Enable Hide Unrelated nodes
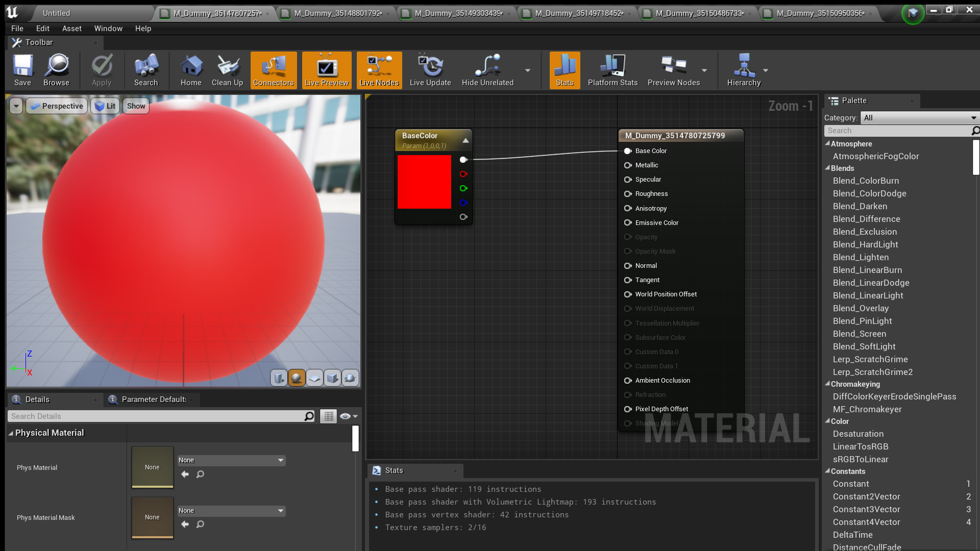Viewport: 980px width, 551px height. [x=486, y=70]
